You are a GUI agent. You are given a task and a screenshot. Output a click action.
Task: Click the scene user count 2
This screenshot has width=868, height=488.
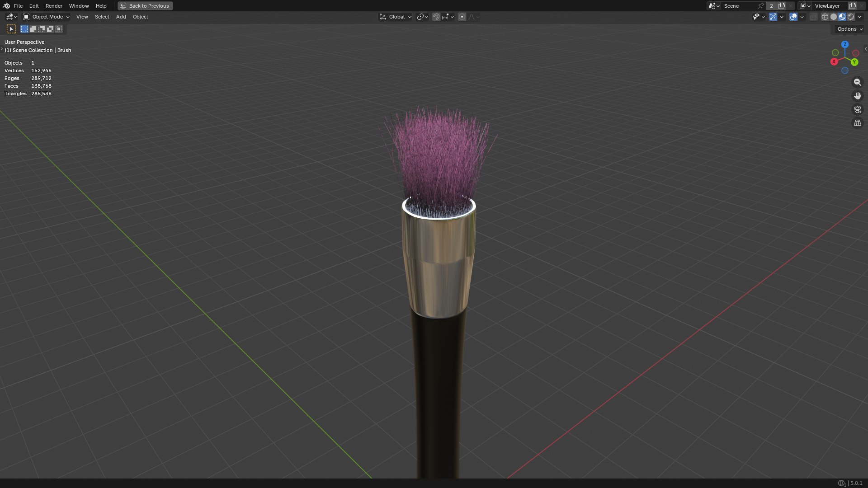click(771, 6)
